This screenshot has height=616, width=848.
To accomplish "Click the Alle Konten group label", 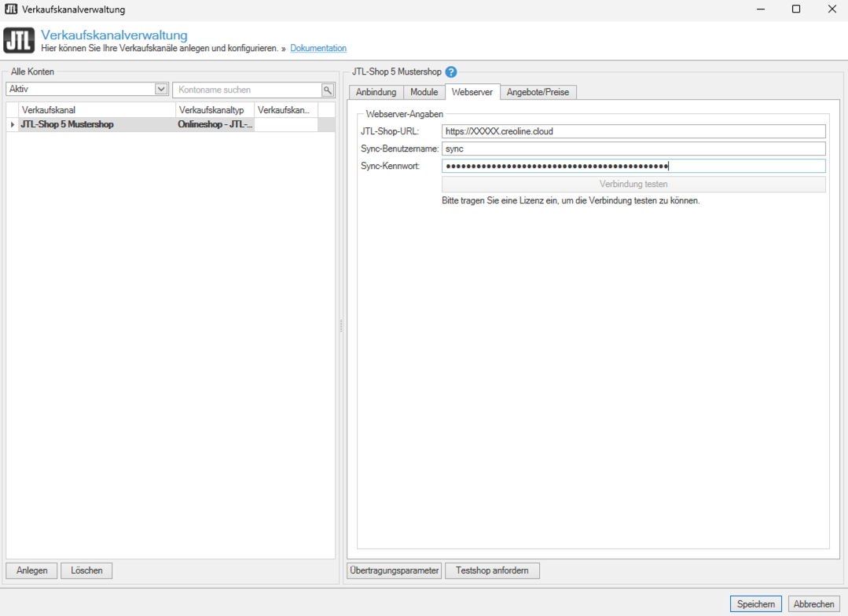I will (x=32, y=71).
